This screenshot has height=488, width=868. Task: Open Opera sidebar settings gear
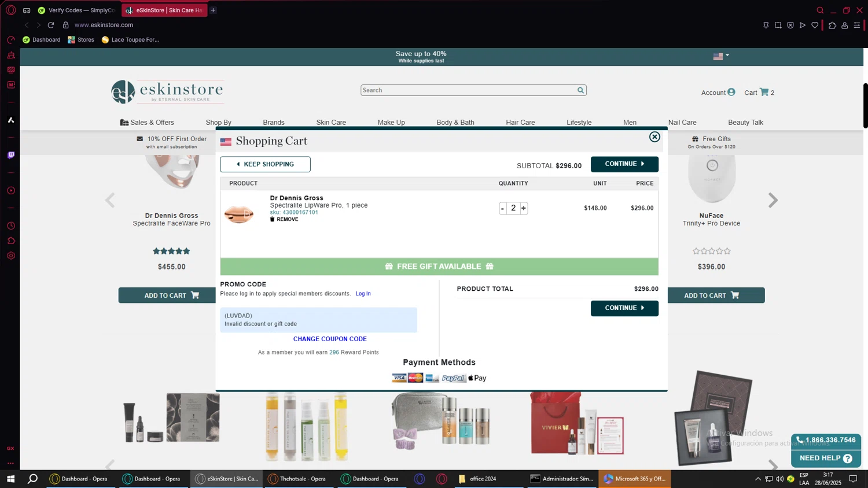[11, 256]
